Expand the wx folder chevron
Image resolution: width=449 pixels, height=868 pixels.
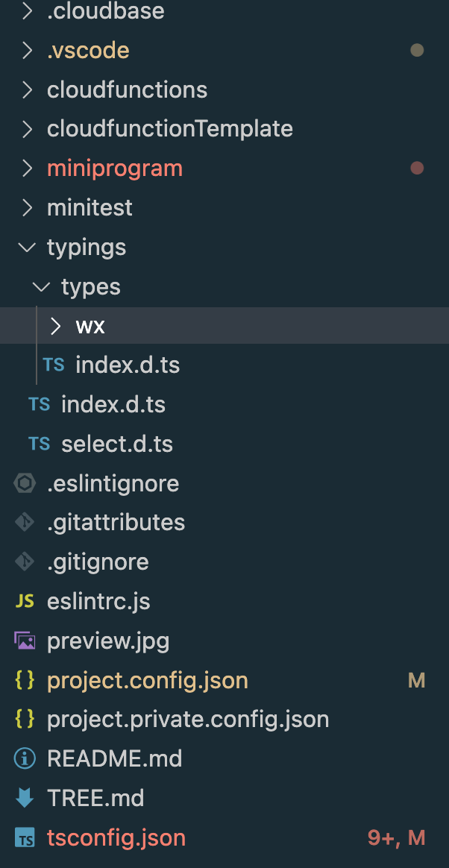tap(55, 326)
